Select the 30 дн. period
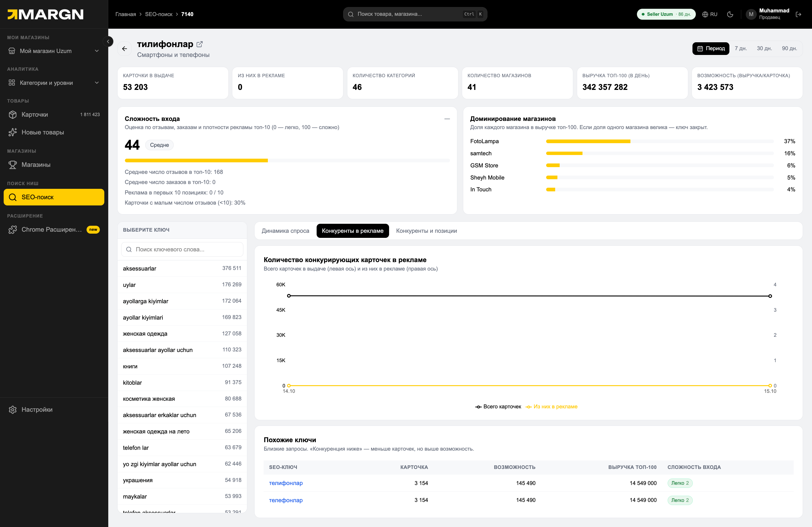 (x=764, y=48)
